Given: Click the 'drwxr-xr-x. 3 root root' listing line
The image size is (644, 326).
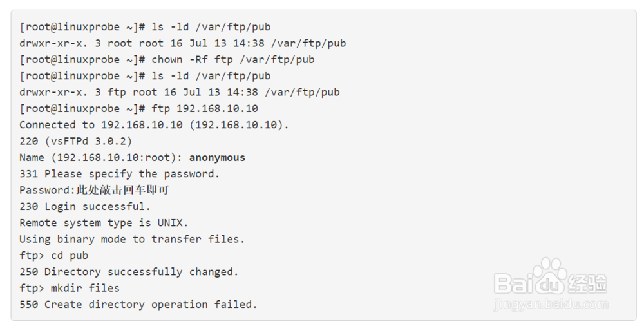Looking at the screenshot, I should pyautogui.click(x=182, y=43).
